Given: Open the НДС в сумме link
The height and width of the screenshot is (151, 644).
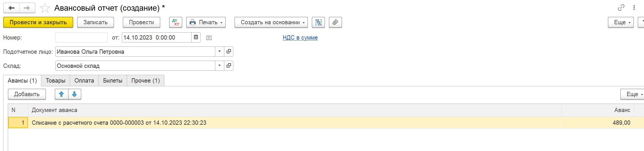Looking at the screenshot, I should click(300, 38).
